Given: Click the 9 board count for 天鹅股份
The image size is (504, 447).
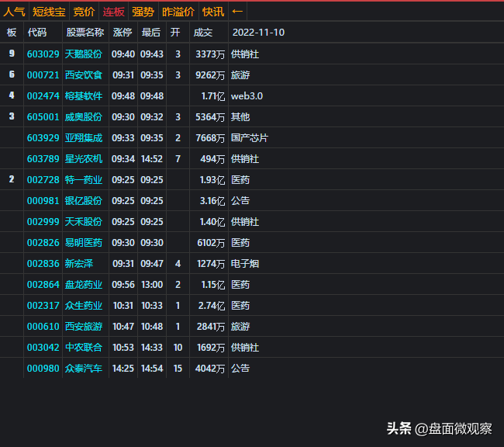Looking at the screenshot, I should point(12,54).
